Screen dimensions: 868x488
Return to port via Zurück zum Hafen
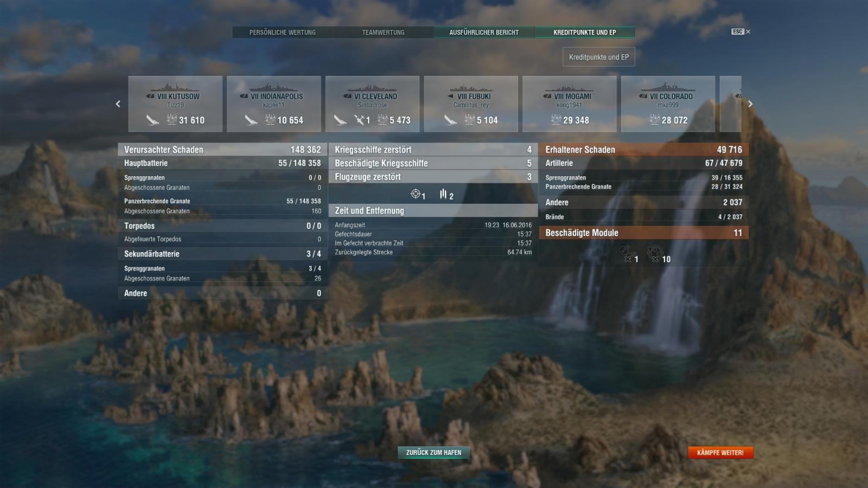(433, 452)
